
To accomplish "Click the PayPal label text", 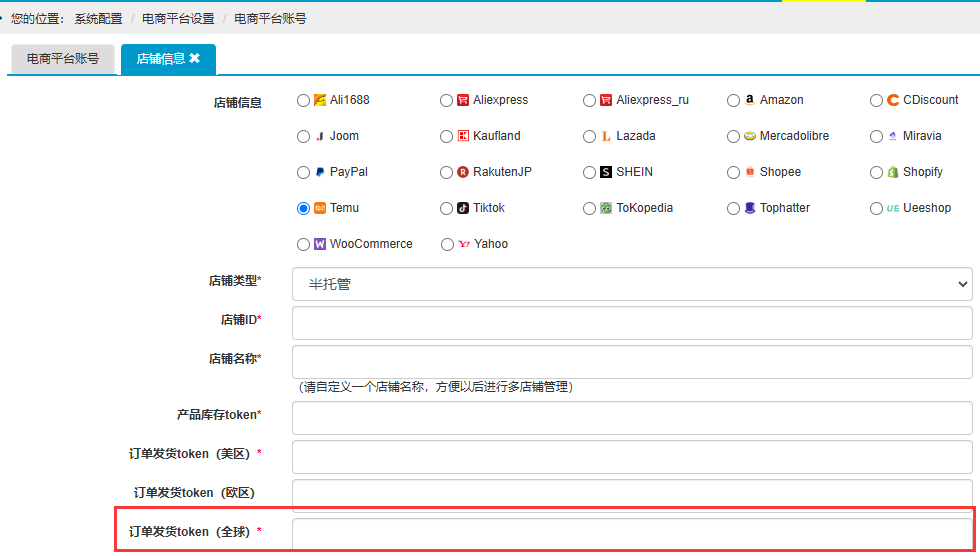I will coord(349,172).
